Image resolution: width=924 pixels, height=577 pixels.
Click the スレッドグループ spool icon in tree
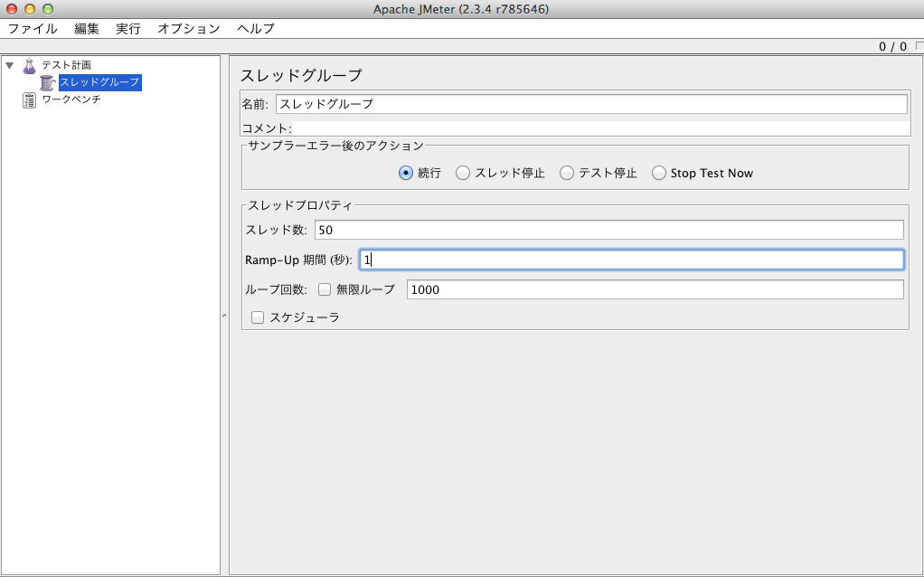coord(48,82)
